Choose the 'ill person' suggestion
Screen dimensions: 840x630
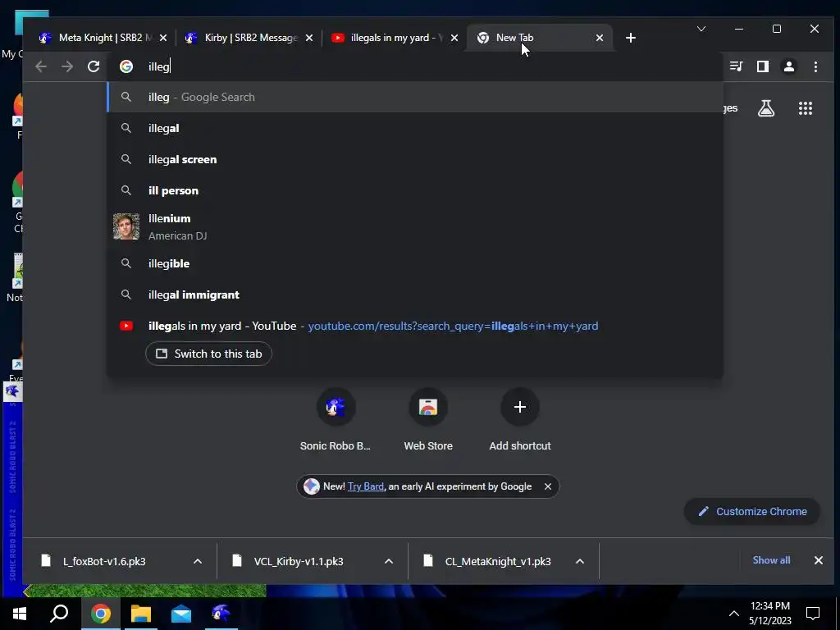pyautogui.click(x=415, y=190)
